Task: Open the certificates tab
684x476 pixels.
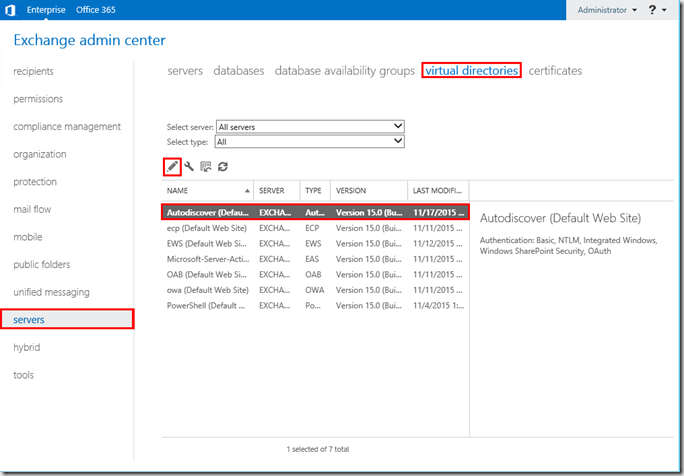Action: (555, 71)
